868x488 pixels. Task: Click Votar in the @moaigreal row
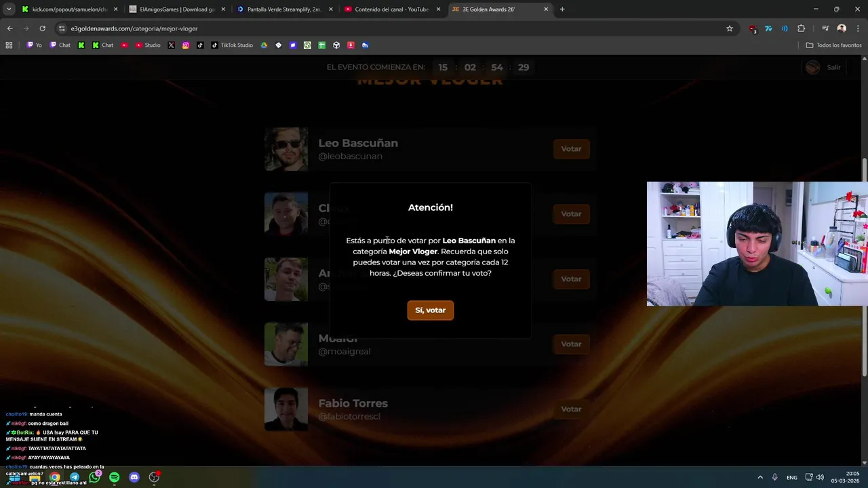(571, 344)
